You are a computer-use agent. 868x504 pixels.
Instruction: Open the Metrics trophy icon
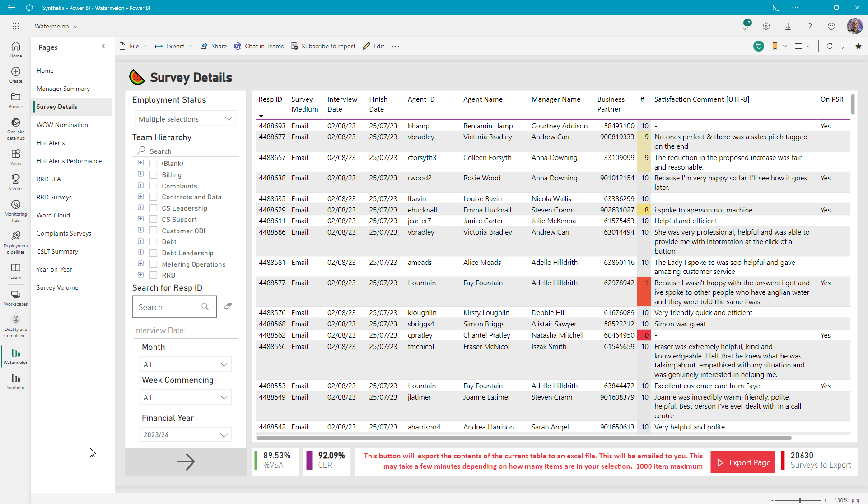pos(16,182)
